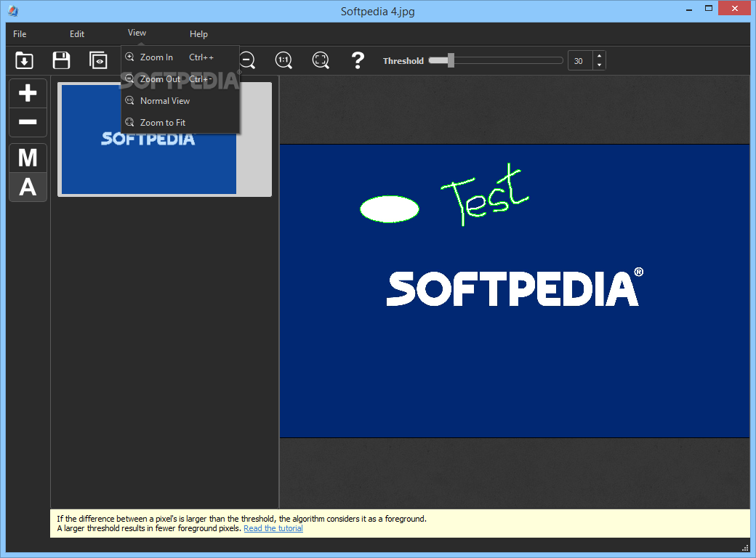
Task: Switch to automatic mode with A button
Action: [x=28, y=187]
